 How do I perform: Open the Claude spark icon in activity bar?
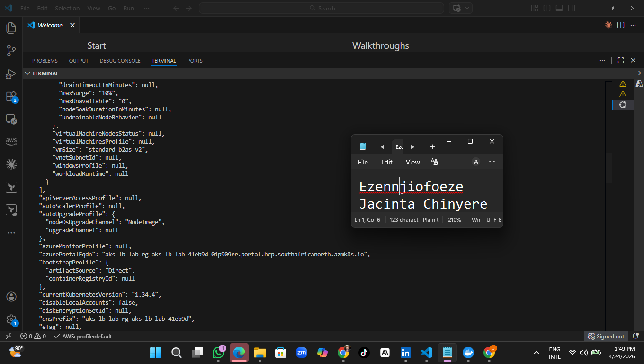(11, 164)
